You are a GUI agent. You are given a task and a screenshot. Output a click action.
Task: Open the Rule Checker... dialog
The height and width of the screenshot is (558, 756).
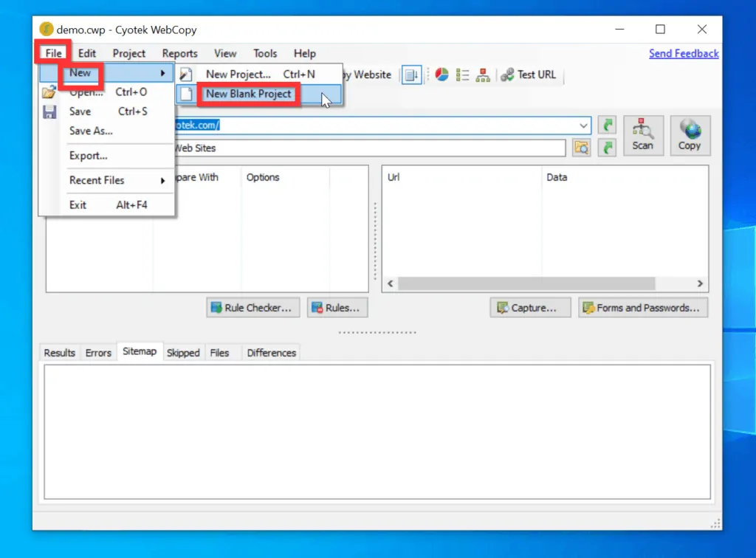click(253, 308)
